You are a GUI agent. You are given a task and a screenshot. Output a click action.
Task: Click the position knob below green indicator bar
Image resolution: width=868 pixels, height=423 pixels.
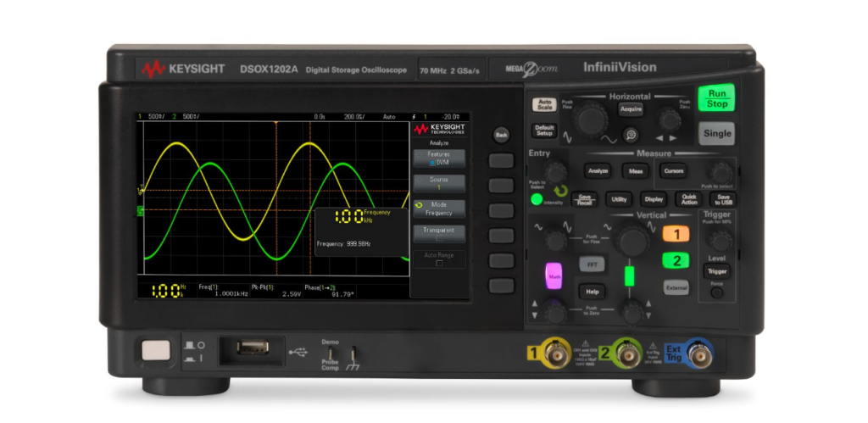[632, 314]
